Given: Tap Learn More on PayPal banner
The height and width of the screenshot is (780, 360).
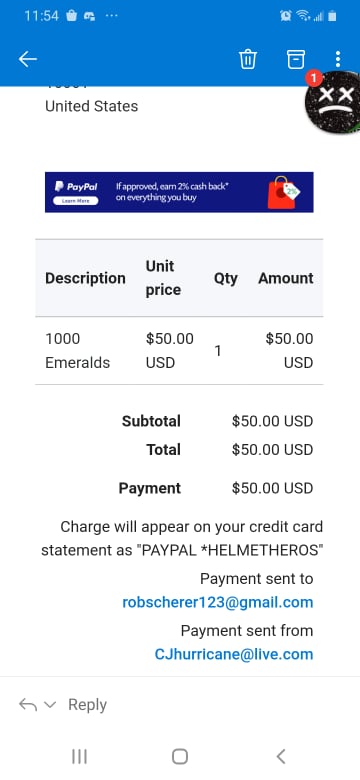Looking at the screenshot, I should point(76,200).
